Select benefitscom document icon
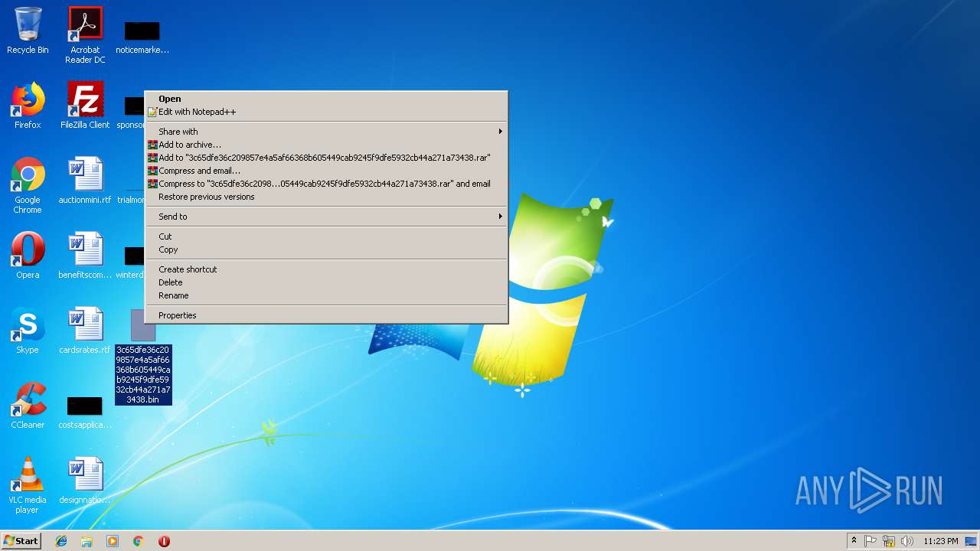The height and width of the screenshot is (551, 980). coord(85,256)
